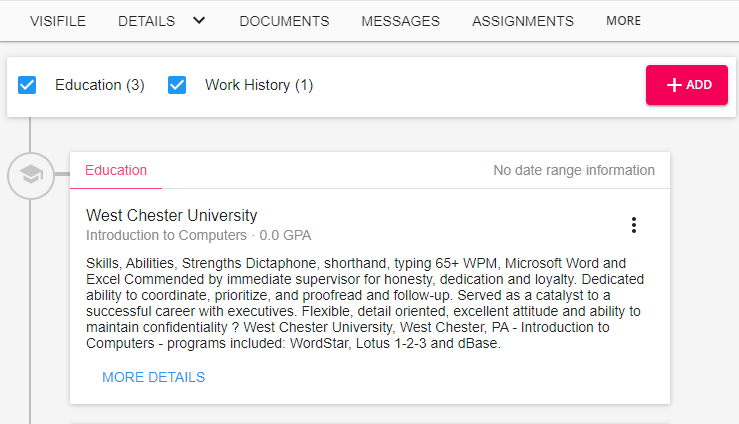The image size is (739, 424).
Task: Go to the DOCUMENTS tab
Action: [x=284, y=21]
